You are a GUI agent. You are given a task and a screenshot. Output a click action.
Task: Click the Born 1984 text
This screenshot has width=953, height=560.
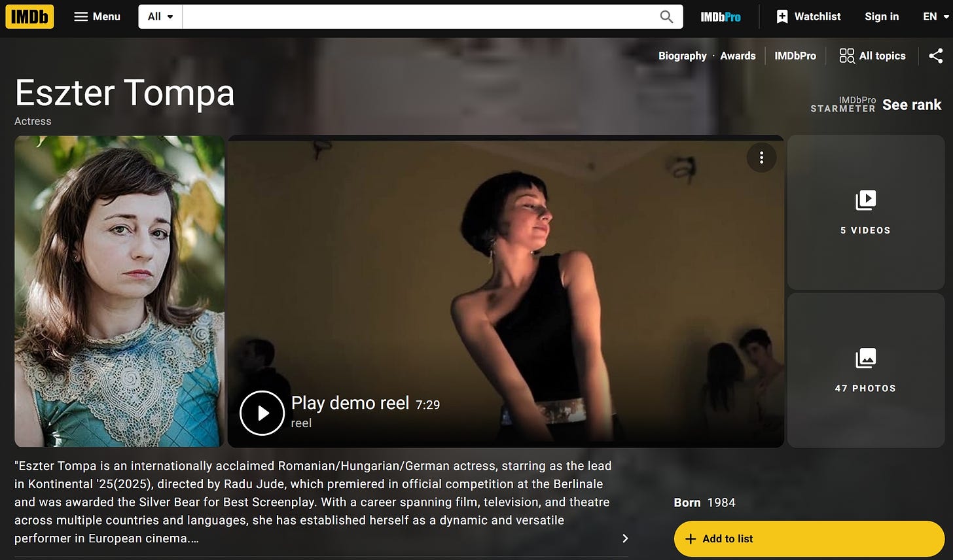click(704, 502)
